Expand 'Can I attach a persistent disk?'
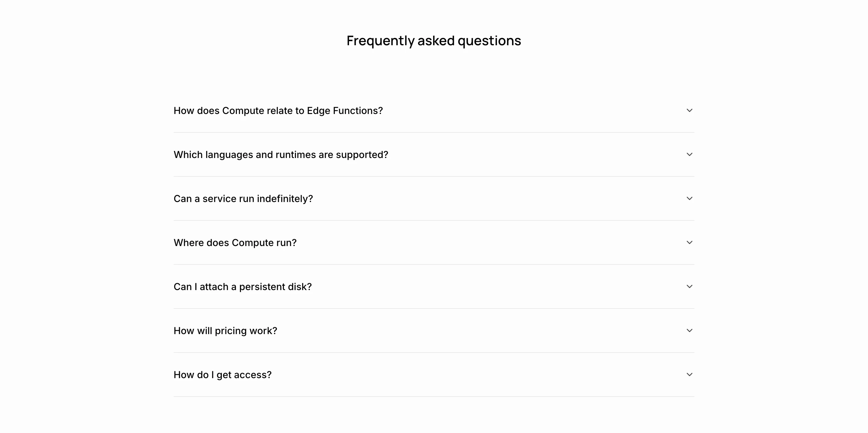This screenshot has height=433, width=868. tap(434, 287)
